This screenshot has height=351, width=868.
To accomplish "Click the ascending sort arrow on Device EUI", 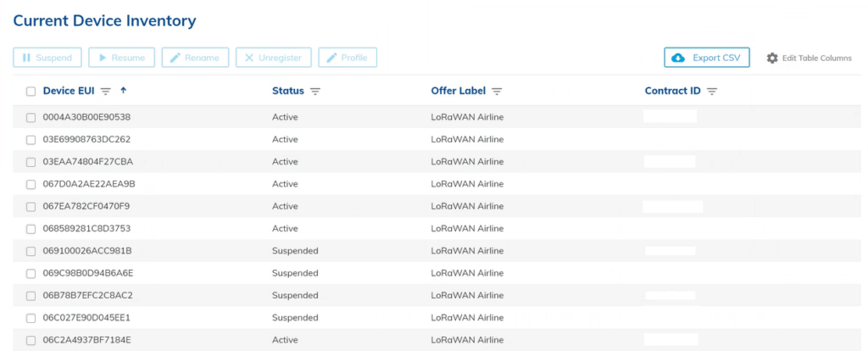I will pos(123,90).
